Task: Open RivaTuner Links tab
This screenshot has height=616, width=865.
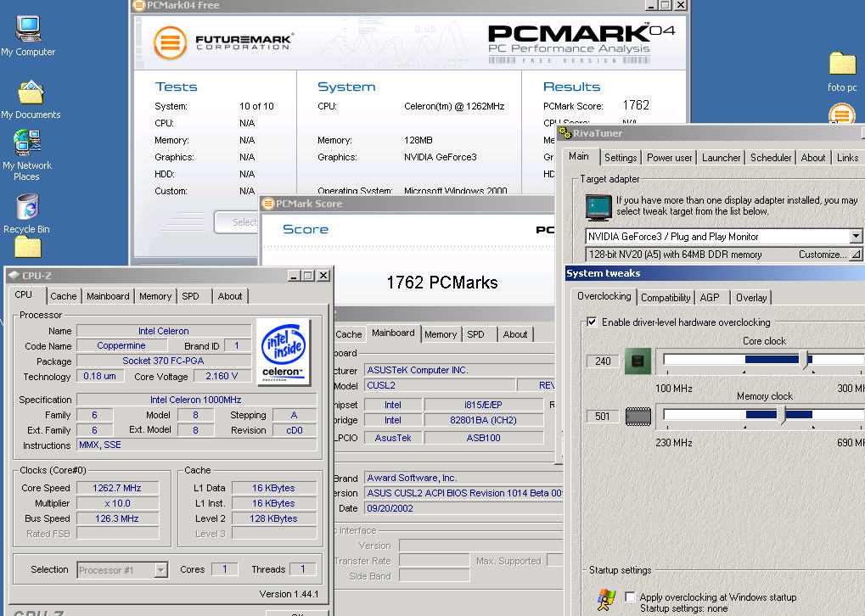Action: [x=847, y=158]
